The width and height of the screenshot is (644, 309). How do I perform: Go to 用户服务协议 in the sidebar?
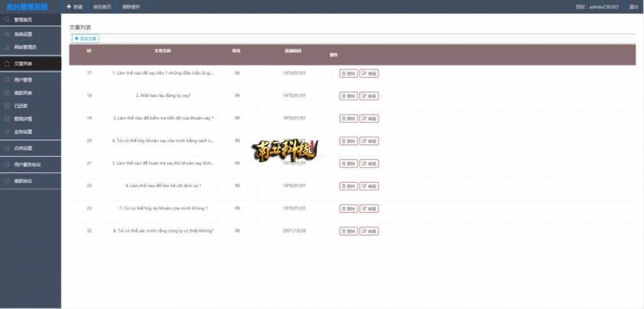click(26, 164)
